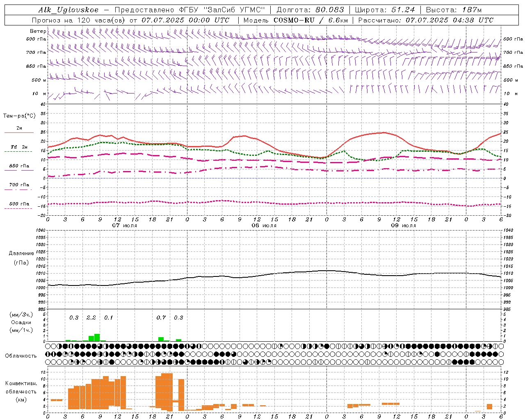The width and height of the screenshot is (525, 420).
Task: Click the precipitation value '0.7'
Action: pyautogui.click(x=161, y=318)
